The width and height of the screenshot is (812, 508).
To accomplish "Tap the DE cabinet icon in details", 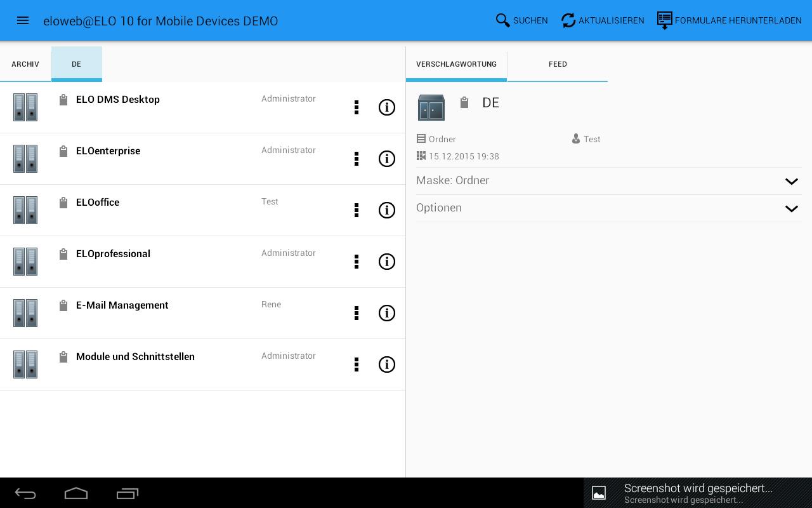I will (x=431, y=107).
